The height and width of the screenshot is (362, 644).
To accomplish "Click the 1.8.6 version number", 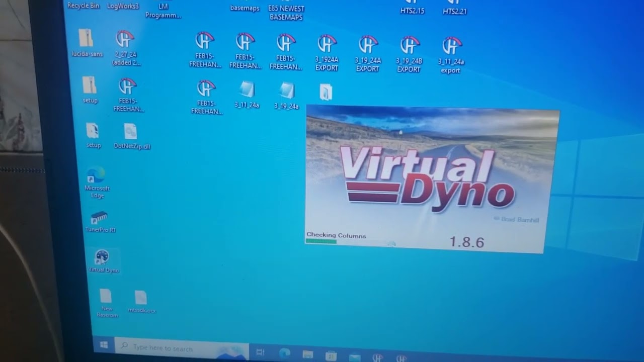I will [x=466, y=242].
